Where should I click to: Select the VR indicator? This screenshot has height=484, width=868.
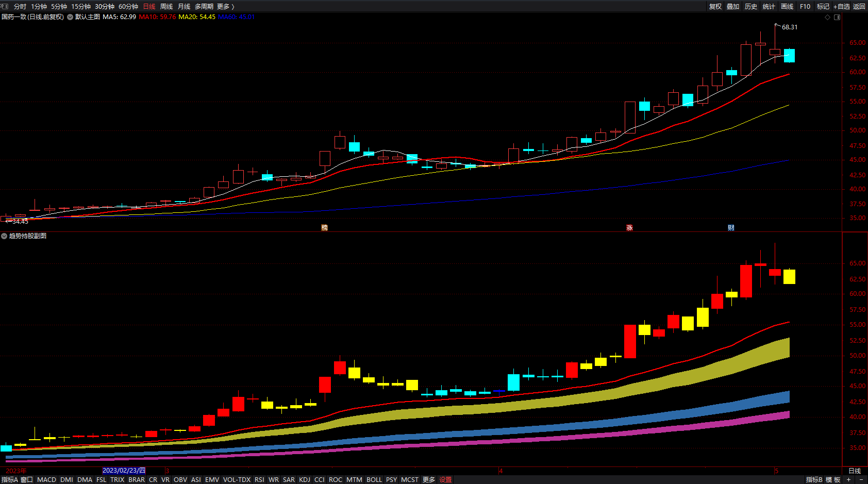click(x=165, y=479)
